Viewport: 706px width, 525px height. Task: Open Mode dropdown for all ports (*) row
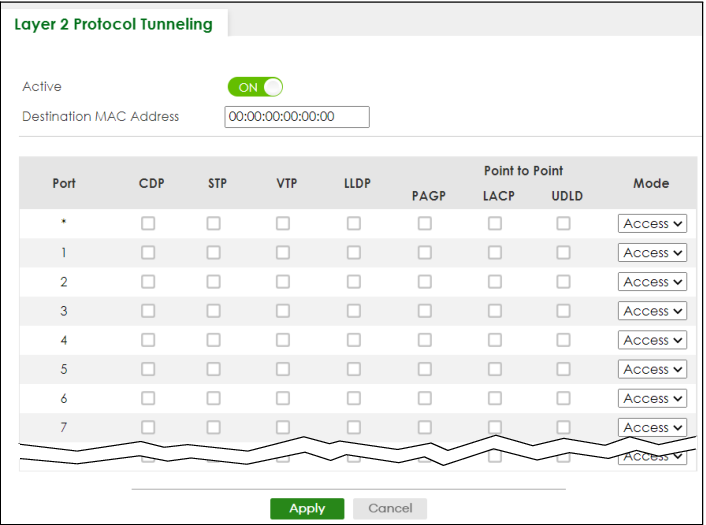point(652,224)
